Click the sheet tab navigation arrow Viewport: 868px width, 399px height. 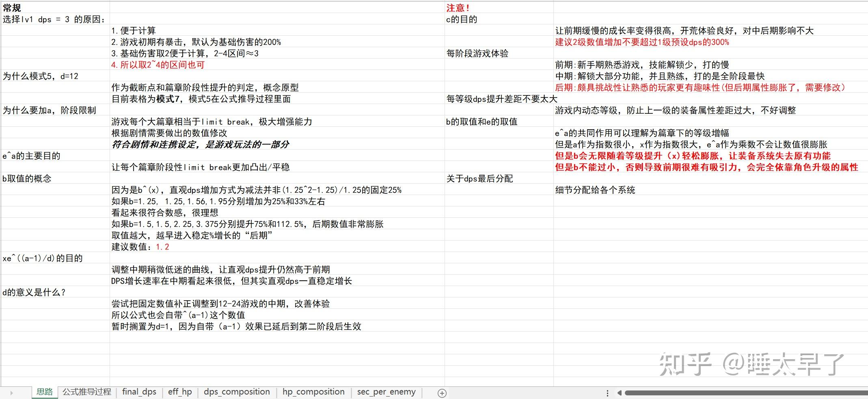pyautogui.click(x=12, y=392)
